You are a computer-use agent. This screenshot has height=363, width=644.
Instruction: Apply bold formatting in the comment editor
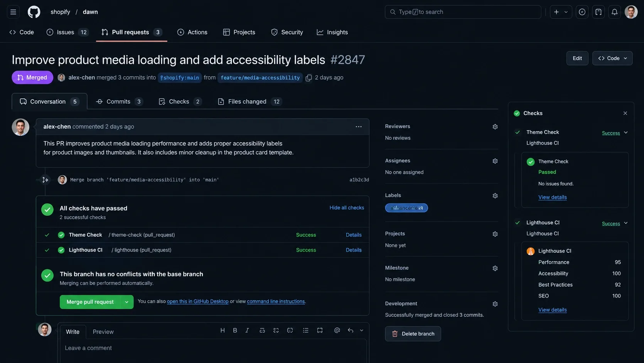click(x=235, y=330)
